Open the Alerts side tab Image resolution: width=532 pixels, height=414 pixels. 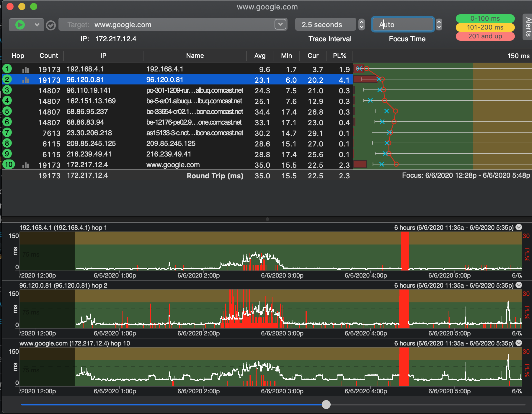coord(528,27)
